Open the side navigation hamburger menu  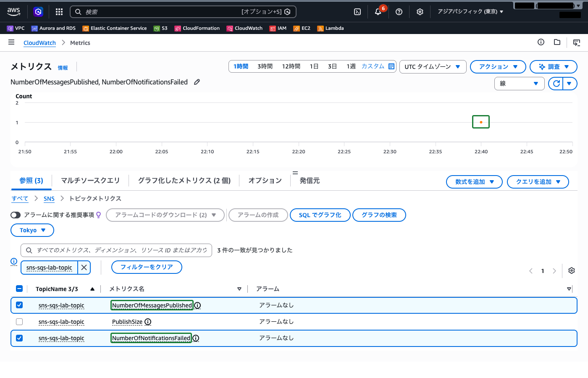click(x=11, y=42)
